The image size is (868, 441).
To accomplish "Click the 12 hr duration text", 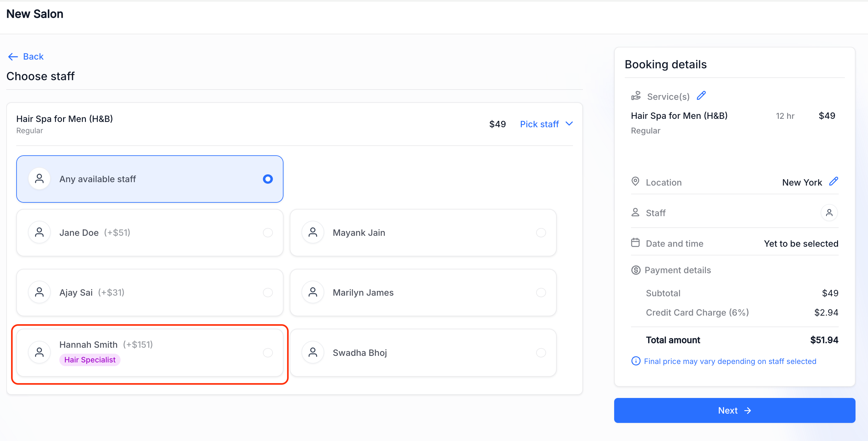I will point(785,116).
